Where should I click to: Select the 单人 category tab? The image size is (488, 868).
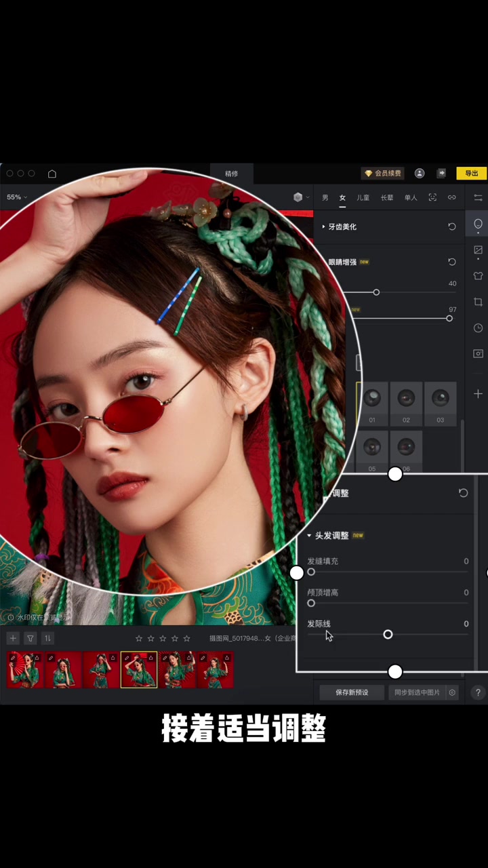[x=411, y=197]
